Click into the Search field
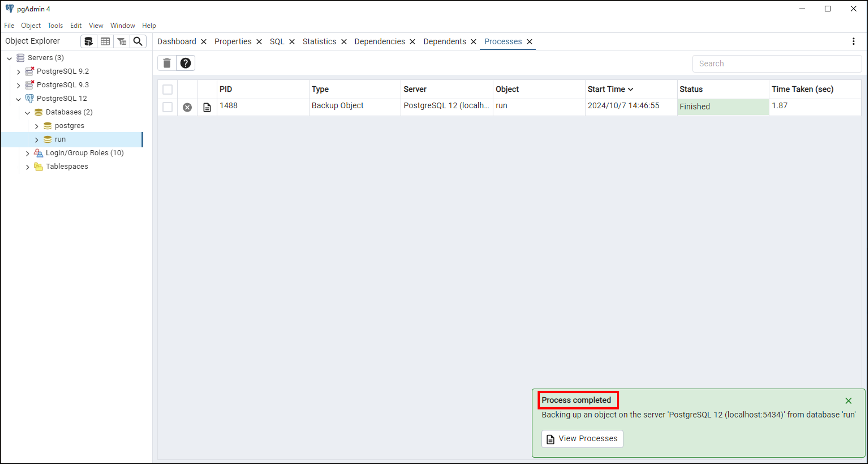The image size is (868, 464). click(x=777, y=64)
